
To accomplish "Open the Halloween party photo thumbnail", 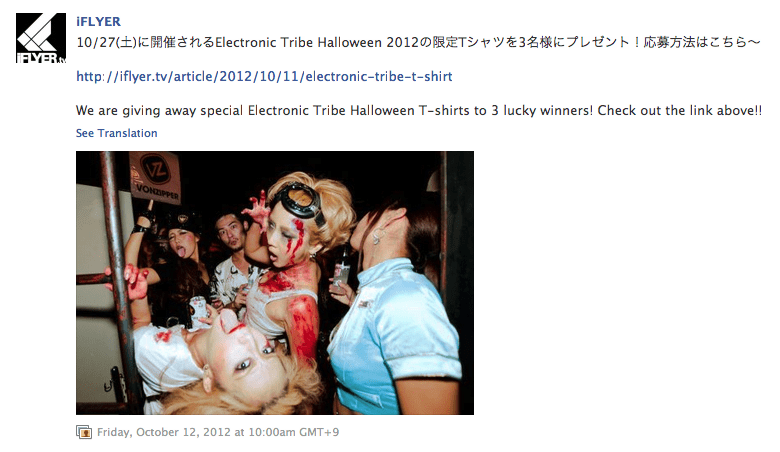I will pyautogui.click(x=275, y=283).
